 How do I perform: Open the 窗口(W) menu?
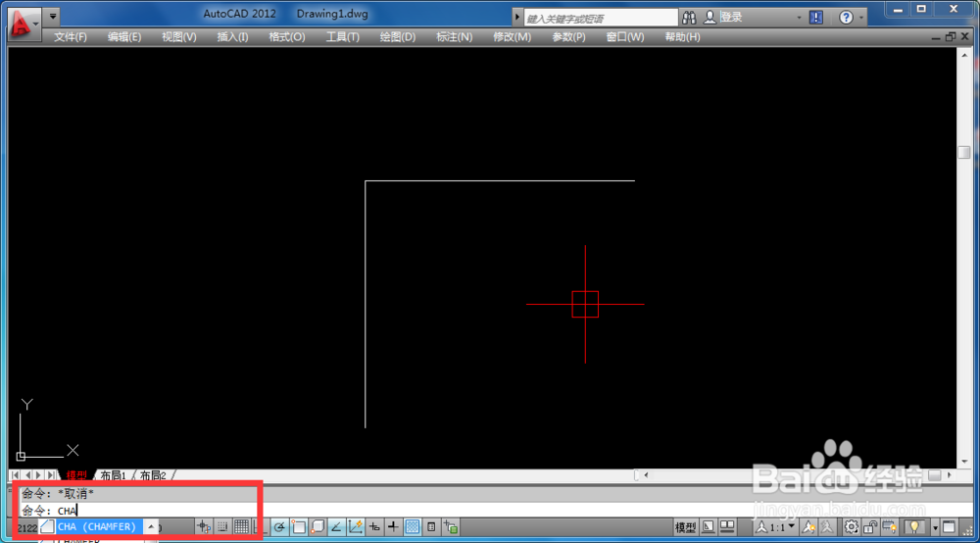coord(625,37)
